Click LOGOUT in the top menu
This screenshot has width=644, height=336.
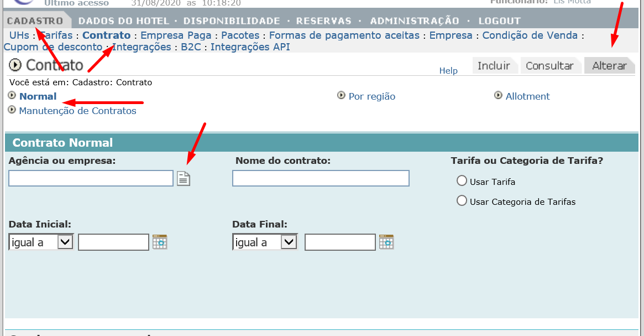(499, 20)
